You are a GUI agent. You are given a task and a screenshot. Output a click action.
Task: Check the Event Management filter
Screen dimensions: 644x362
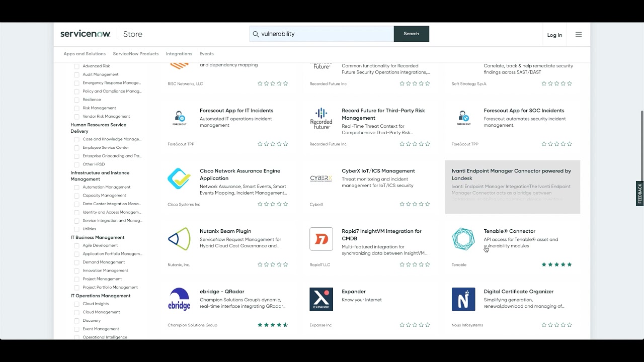click(76, 329)
